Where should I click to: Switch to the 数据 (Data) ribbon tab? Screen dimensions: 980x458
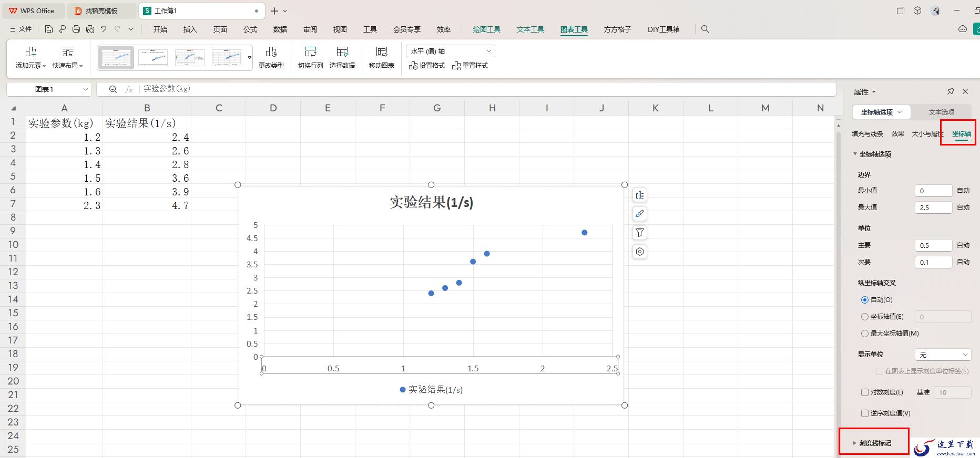(280, 29)
